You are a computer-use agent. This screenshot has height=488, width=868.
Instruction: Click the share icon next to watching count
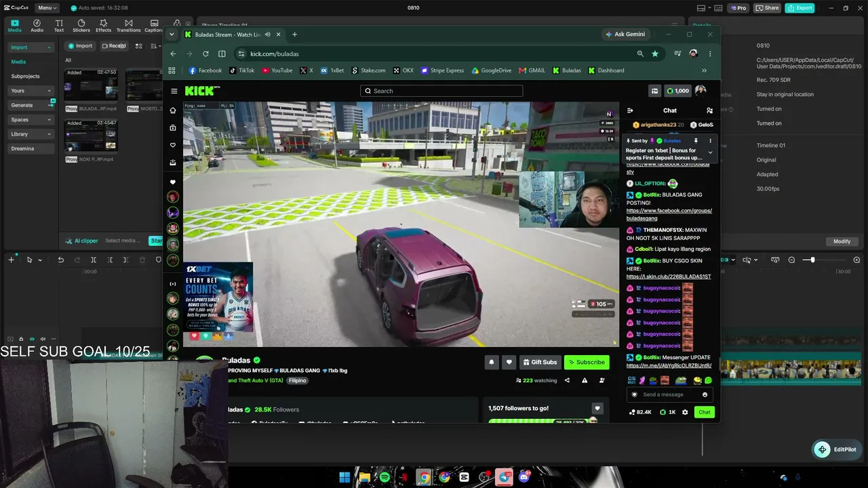(x=567, y=380)
